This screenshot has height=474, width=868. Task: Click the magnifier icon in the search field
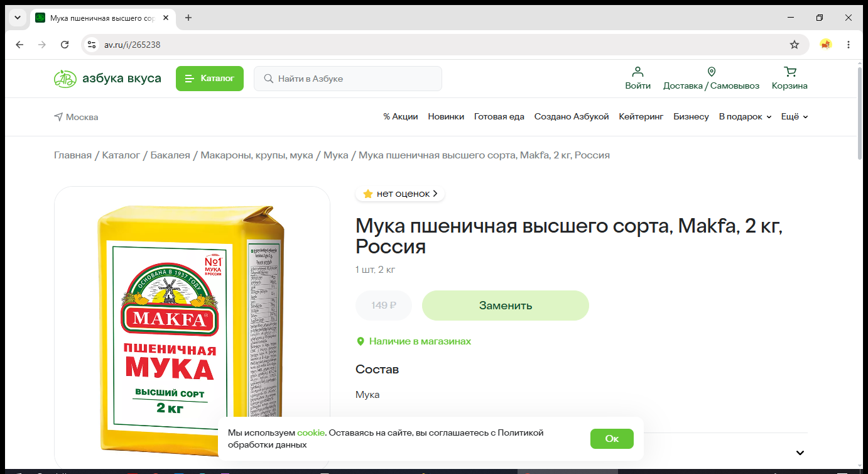coord(268,79)
